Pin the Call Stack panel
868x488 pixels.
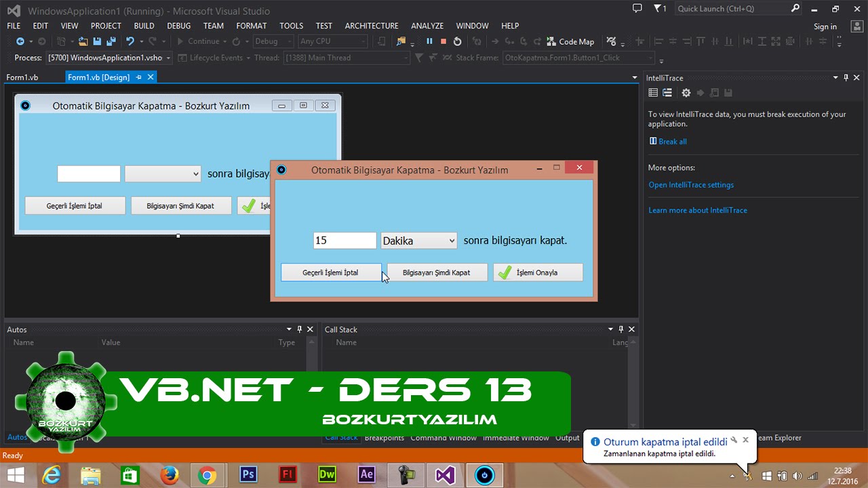[620, 329]
